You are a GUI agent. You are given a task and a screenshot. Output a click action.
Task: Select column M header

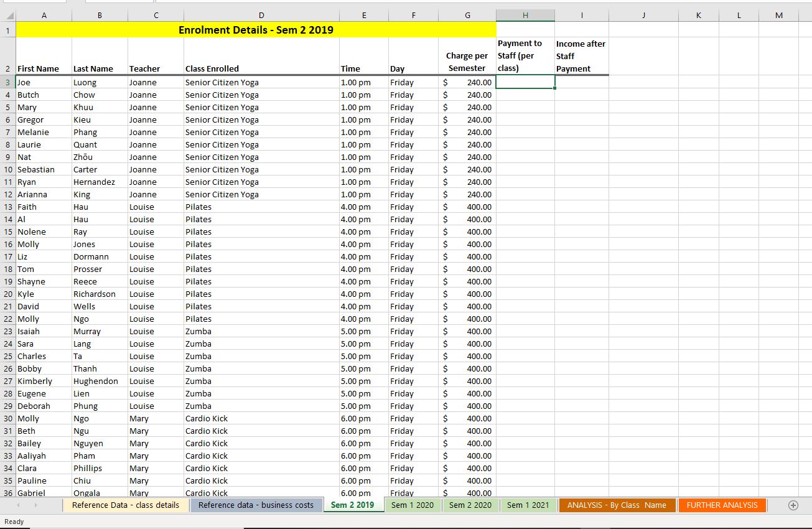778,16
